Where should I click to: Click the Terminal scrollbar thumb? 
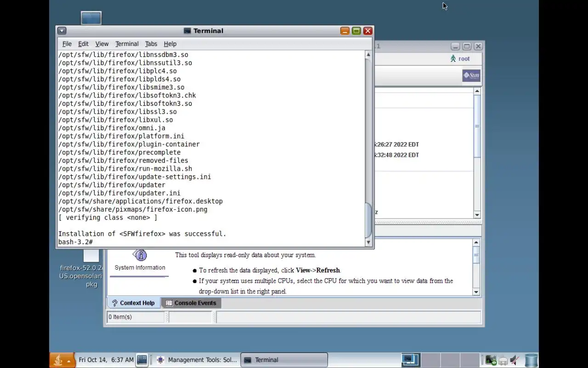point(368,220)
